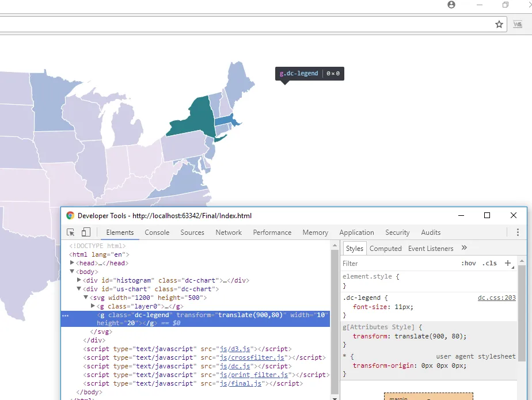Select the DOCTYPE html row
The width and height of the screenshot is (532, 400).
click(97, 246)
